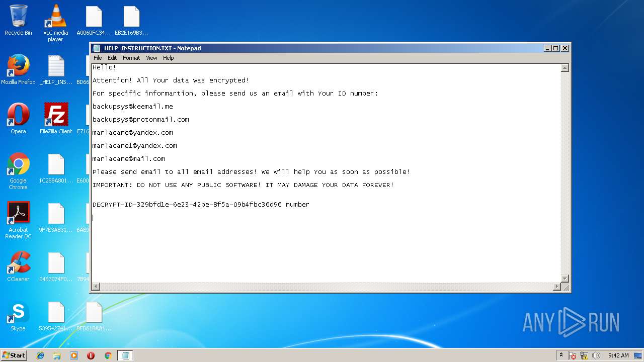
Task: Click horizontal scrollbar right arrow in Notepad
Action: [557, 287]
